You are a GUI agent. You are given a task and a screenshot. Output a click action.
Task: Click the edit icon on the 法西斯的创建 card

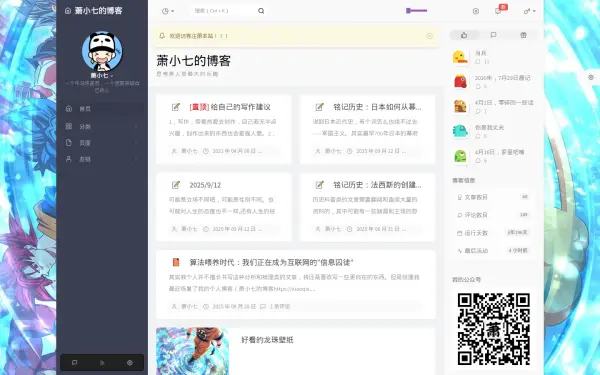tap(319, 185)
